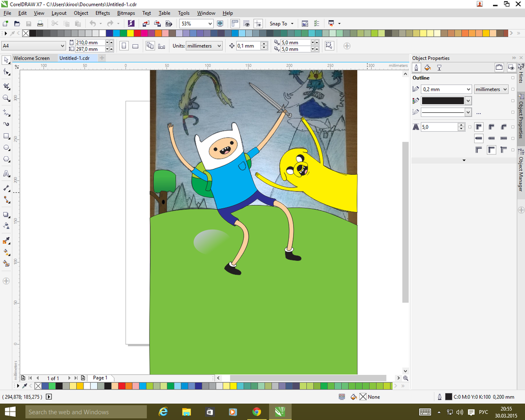
Task: Open the zoom level 53% dropdown
Action: pyautogui.click(x=210, y=24)
